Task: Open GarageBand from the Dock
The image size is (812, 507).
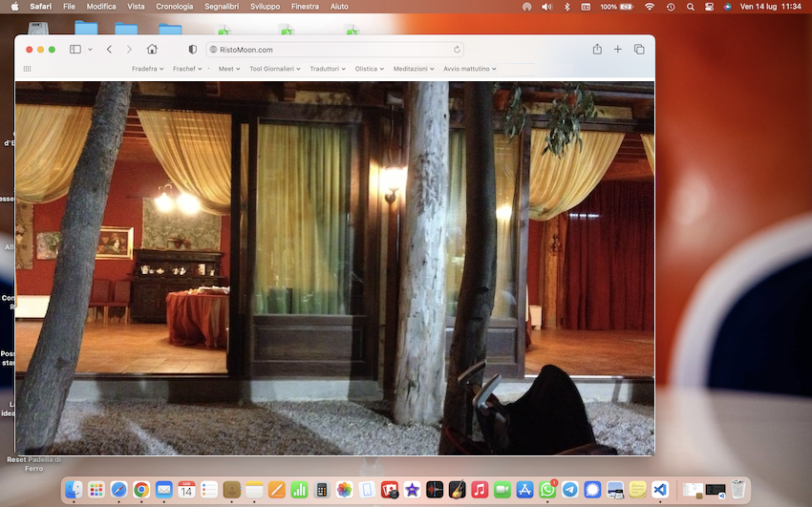Action: coord(458,490)
